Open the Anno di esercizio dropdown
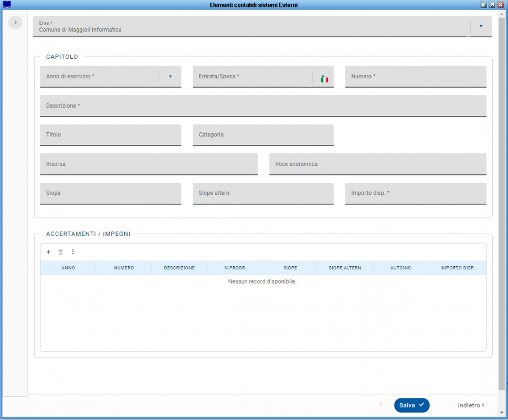Image resolution: width=508 pixels, height=420 pixels. point(170,77)
